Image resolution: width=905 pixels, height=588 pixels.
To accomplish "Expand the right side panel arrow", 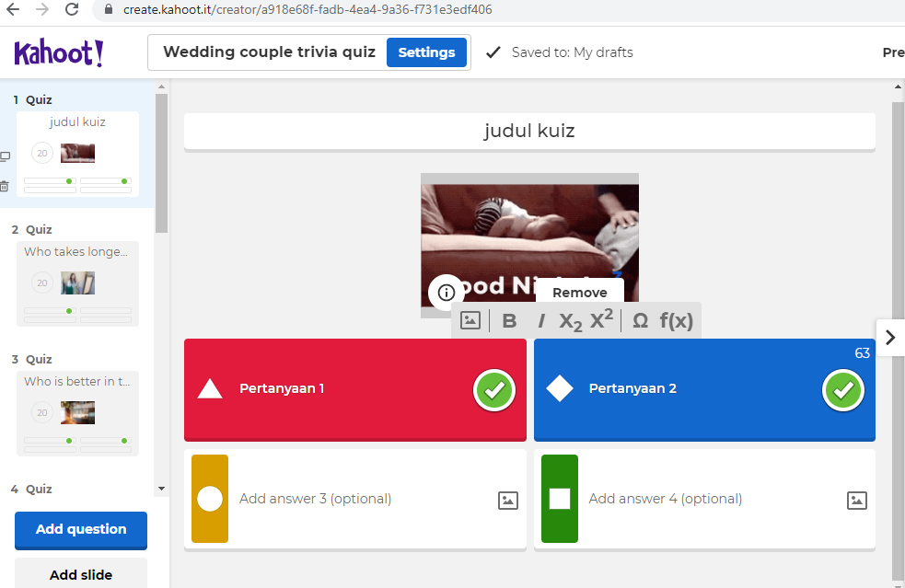I will [x=890, y=337].
